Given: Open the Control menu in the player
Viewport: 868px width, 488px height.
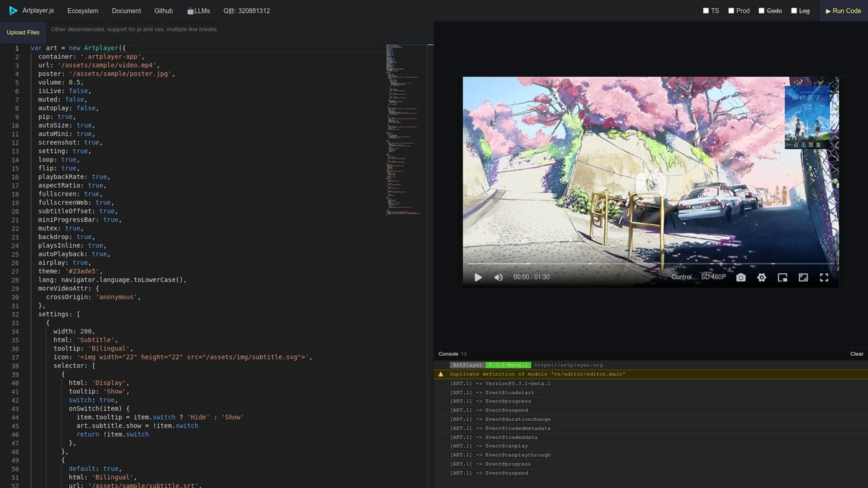Looking at the screenshot, I should click(681, 277).
